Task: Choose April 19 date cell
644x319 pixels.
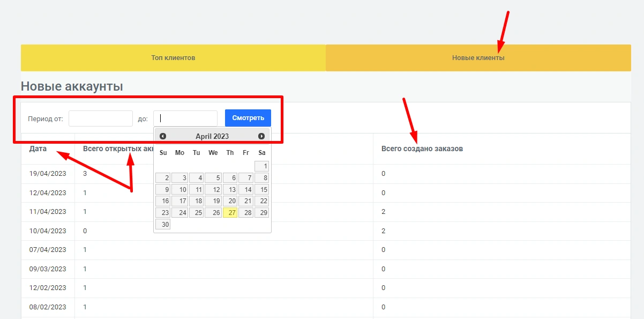Action: (x=213, y=201)
